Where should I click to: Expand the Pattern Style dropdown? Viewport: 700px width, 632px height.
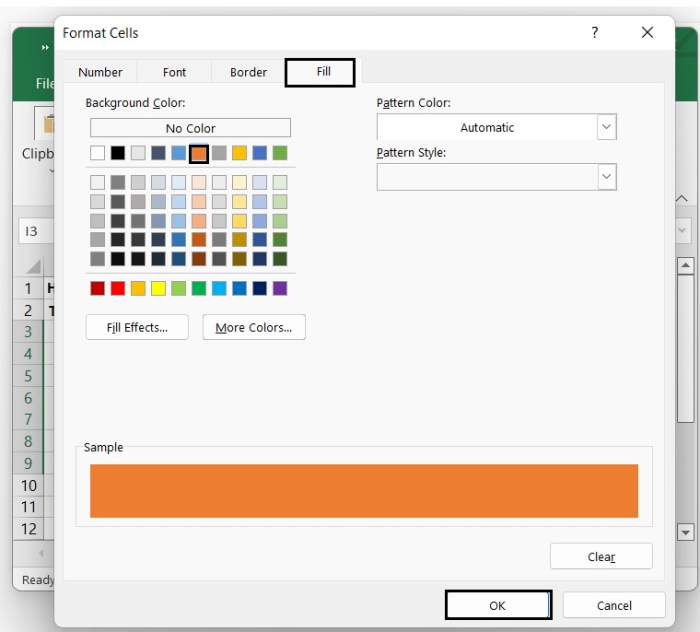click(x=606, y=177)
